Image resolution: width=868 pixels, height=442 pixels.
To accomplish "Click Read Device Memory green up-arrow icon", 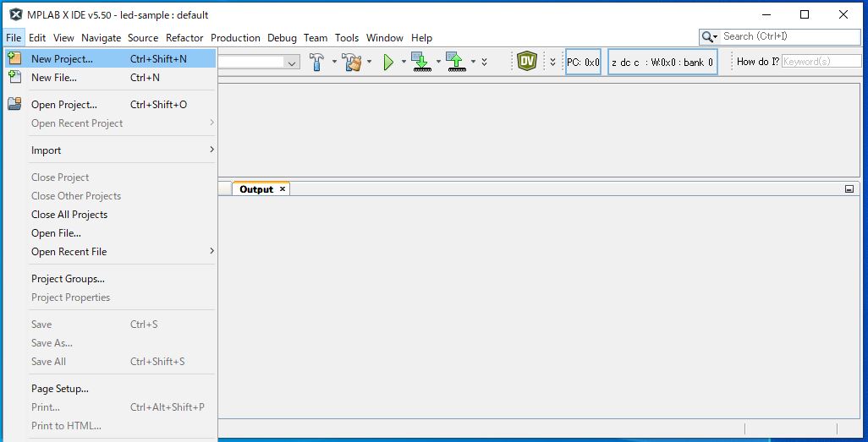I will [456, 62].
